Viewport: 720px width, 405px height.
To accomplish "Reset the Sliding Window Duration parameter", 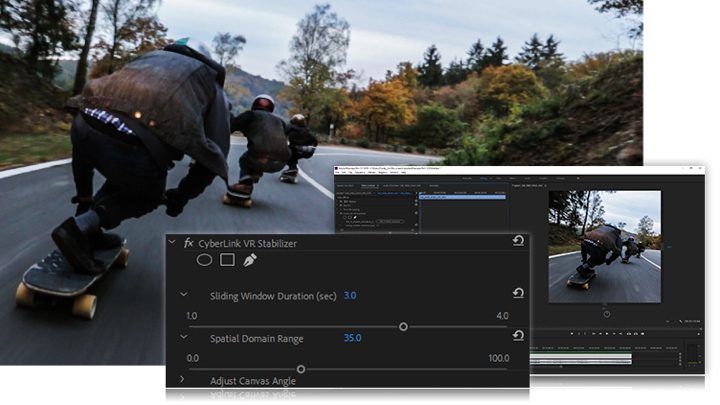I will (518, 293).
